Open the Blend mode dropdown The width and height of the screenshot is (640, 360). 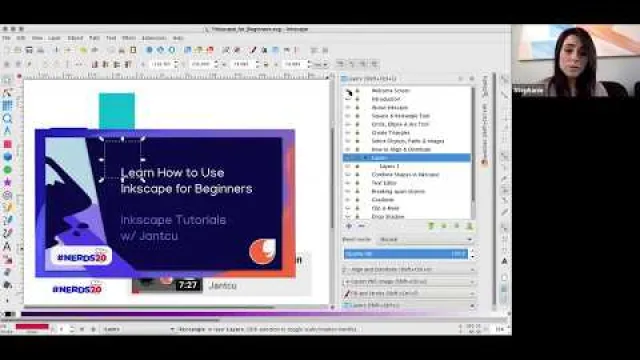[x=426, y=240]
